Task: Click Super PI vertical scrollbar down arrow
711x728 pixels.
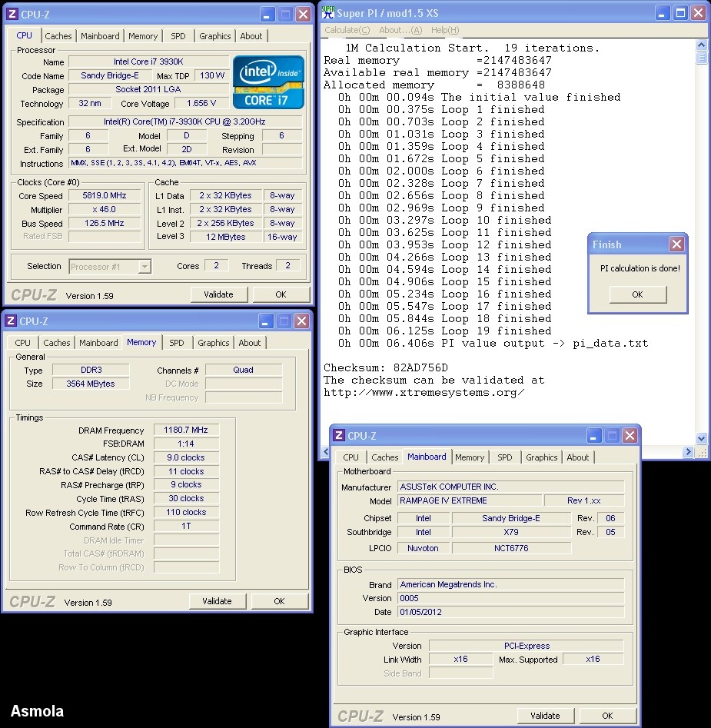Action: pos(701,438)
